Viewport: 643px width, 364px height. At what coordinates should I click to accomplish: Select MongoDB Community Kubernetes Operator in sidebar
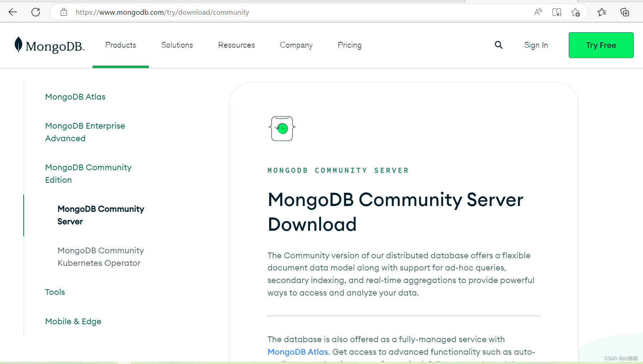(x=100, y=257)
